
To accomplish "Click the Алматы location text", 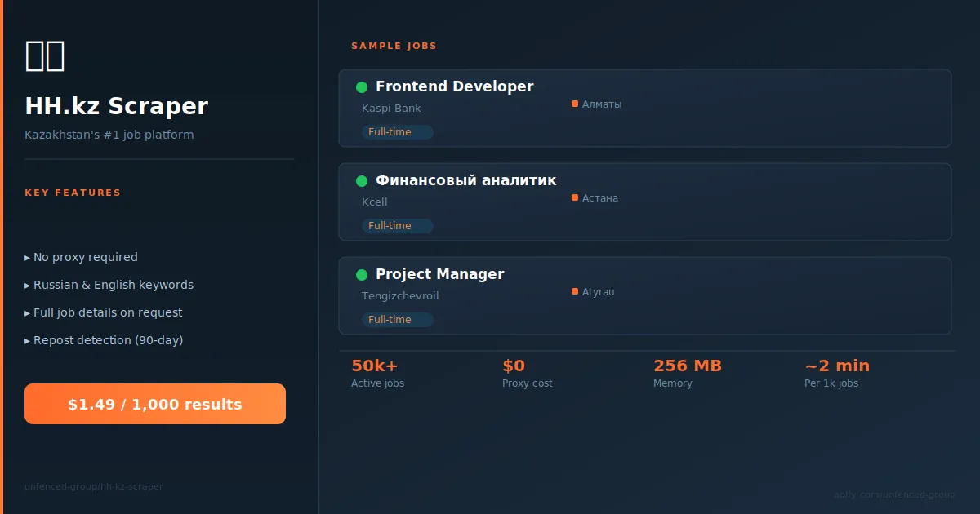I will [602, 104].
